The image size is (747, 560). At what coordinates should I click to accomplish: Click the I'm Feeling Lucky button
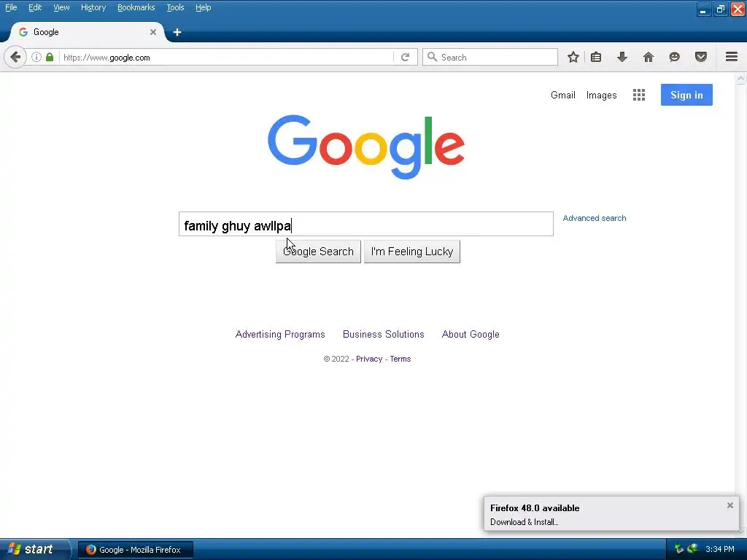point(412,252)
